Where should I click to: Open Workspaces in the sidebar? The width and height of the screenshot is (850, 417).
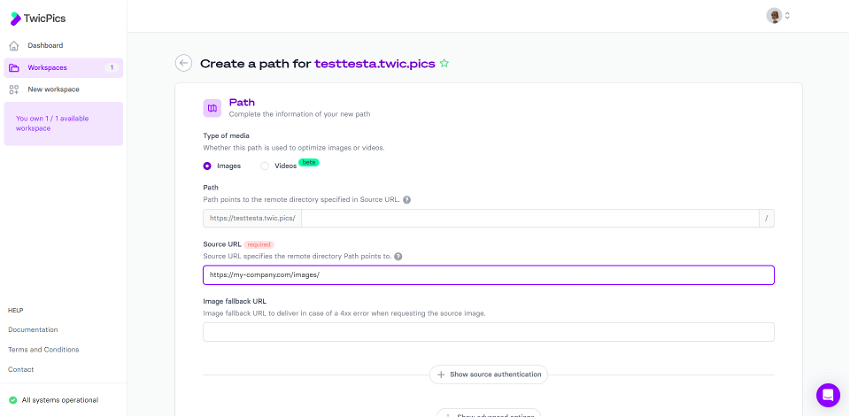[63, 68]
